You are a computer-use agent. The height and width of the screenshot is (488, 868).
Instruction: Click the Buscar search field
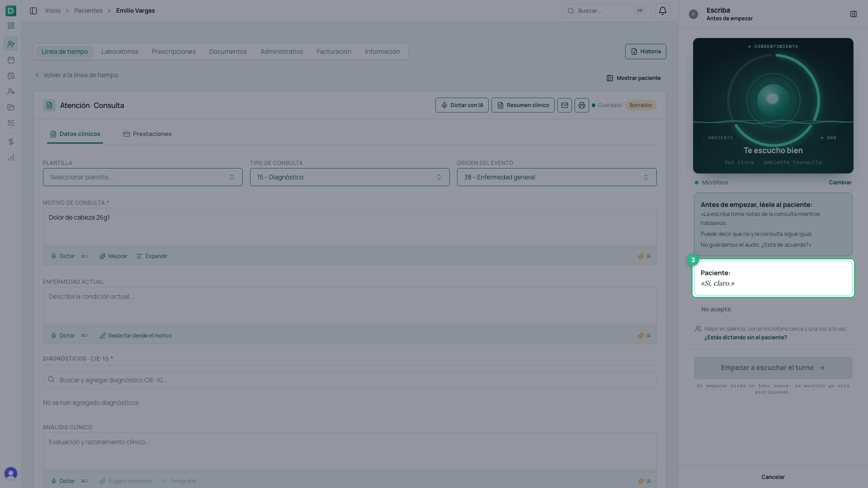point(606,11)
